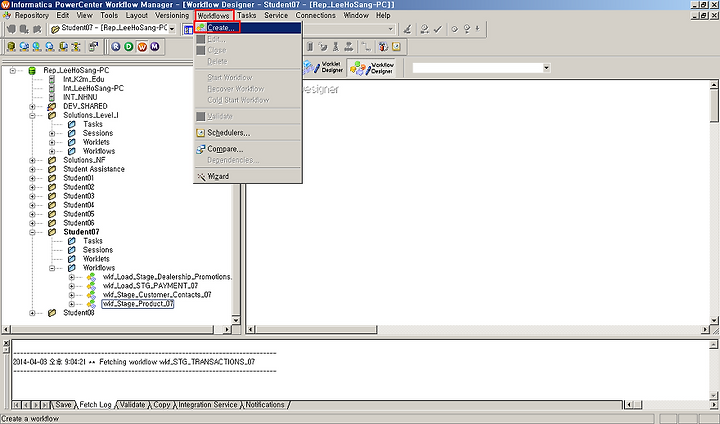The image size is (720, 424).
Task: Open the Integration Service output tab
Action: click(208, 405)
